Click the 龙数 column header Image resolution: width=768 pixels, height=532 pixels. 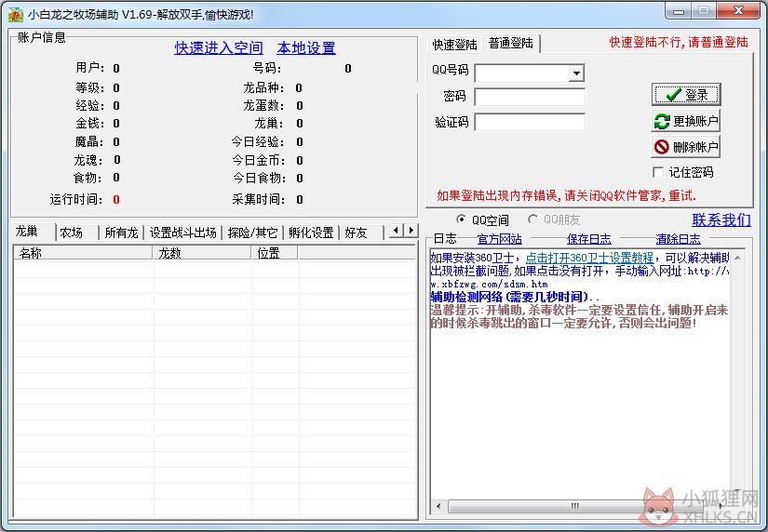click(x=202, y=253)
